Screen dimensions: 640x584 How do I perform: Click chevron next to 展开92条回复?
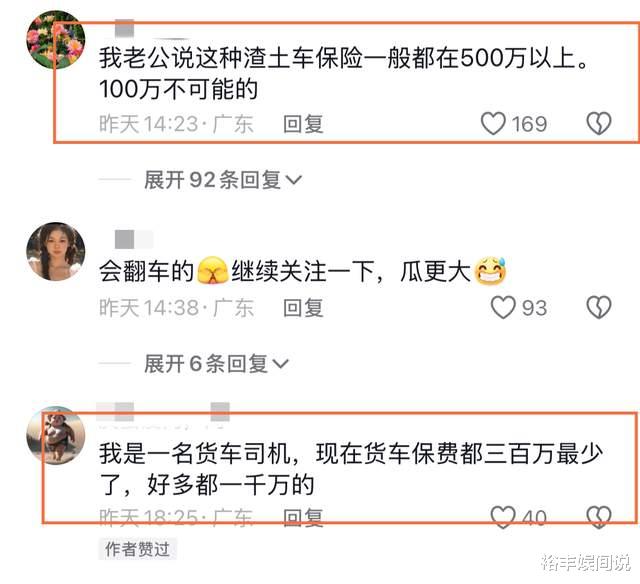294,180
